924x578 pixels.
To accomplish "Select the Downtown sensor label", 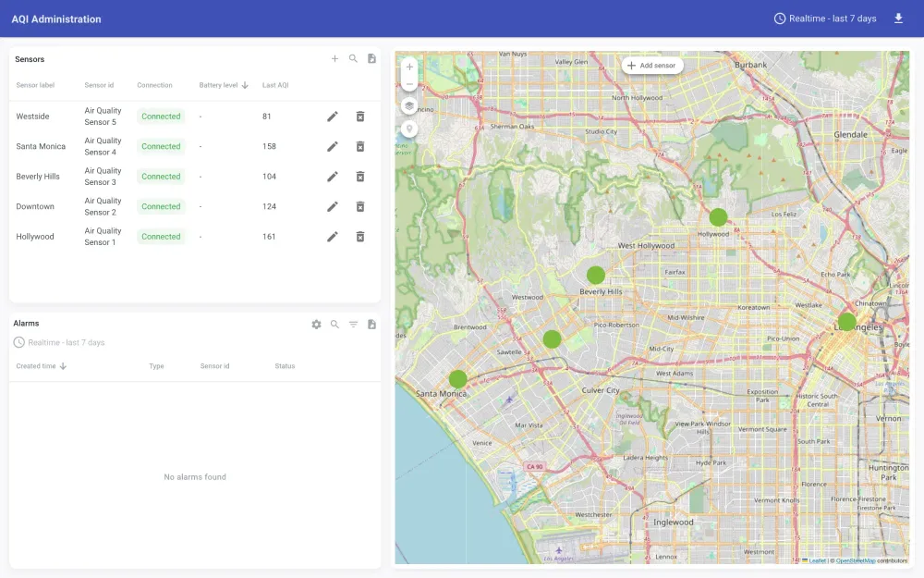I will coord(35,206).
